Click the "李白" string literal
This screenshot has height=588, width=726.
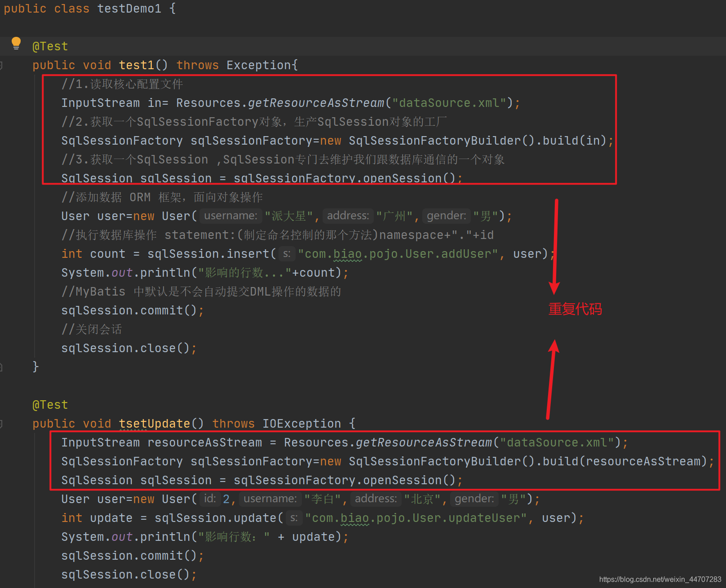click(323, 499)
